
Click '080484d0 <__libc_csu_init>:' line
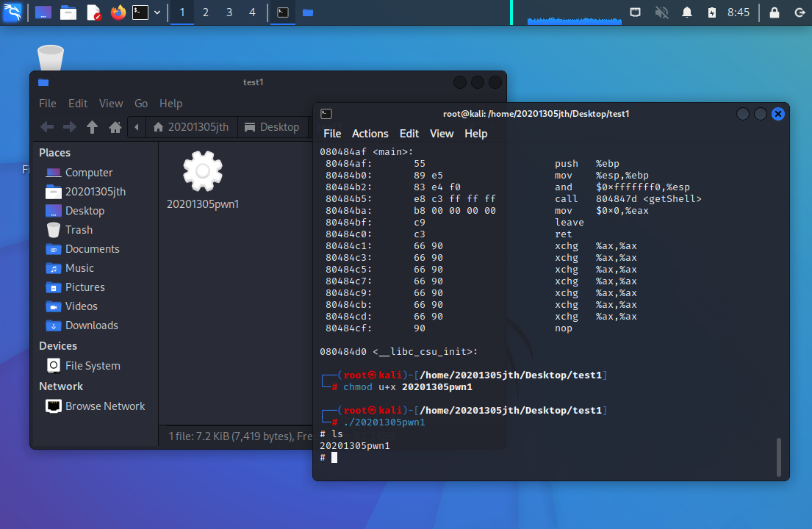coord(398,352)
